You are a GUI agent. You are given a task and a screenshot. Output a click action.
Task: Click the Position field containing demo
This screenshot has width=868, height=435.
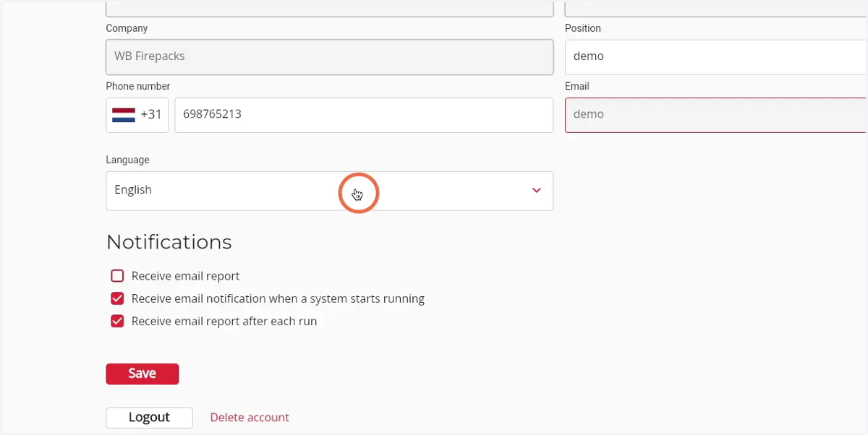pyautogui.click(x=716, y=56)
